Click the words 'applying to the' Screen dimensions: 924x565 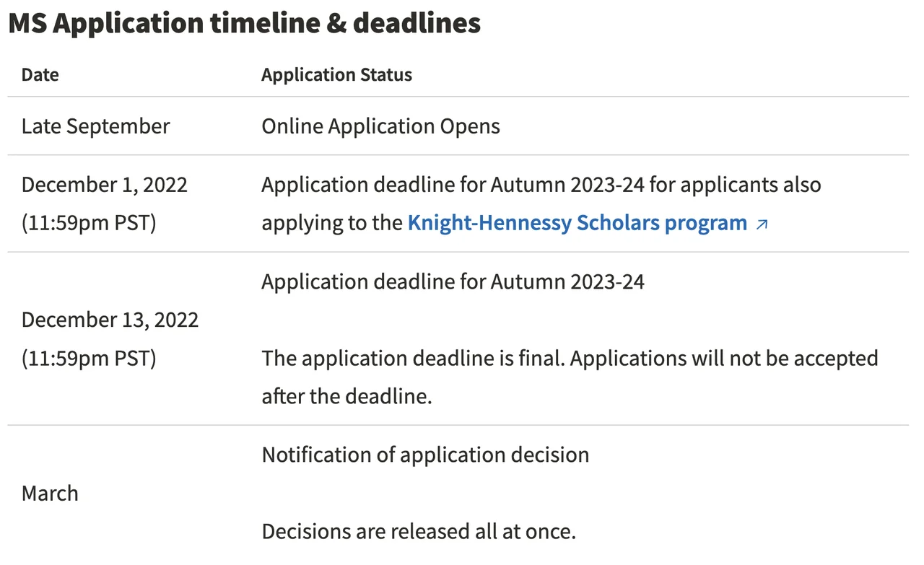tap(332, 223)
